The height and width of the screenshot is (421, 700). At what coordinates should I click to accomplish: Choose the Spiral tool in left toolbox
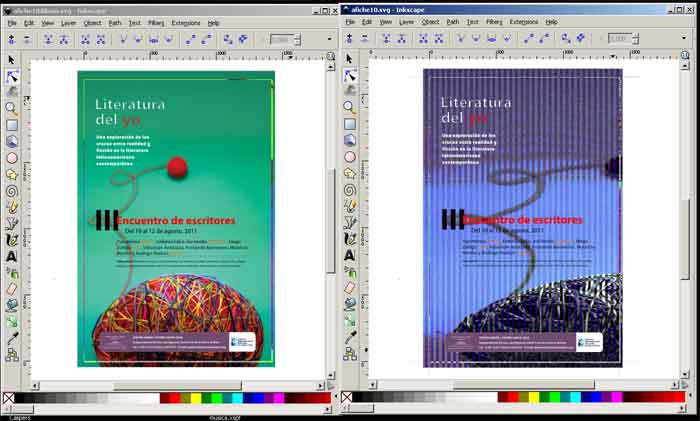[x=12, y=189]
